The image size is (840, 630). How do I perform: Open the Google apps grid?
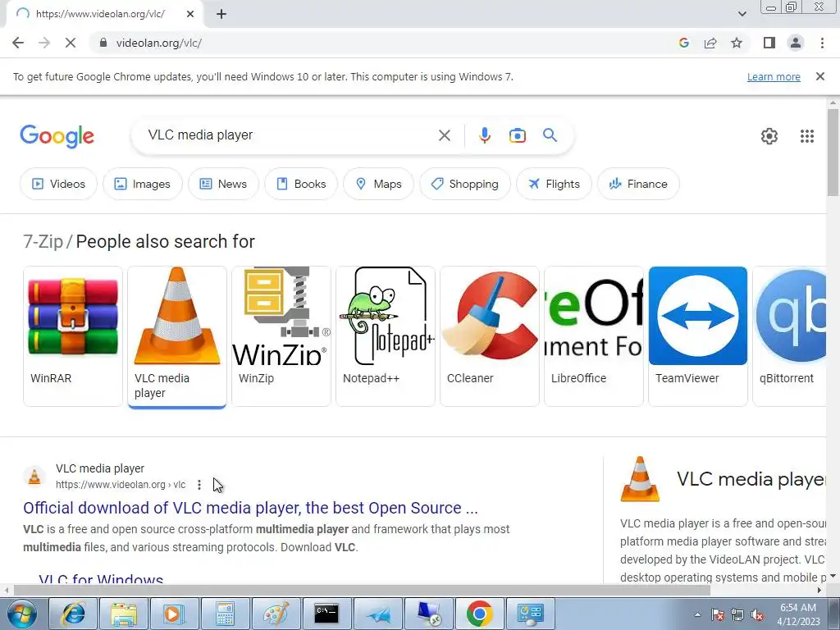pyautogui.click(x=807, y=136)
